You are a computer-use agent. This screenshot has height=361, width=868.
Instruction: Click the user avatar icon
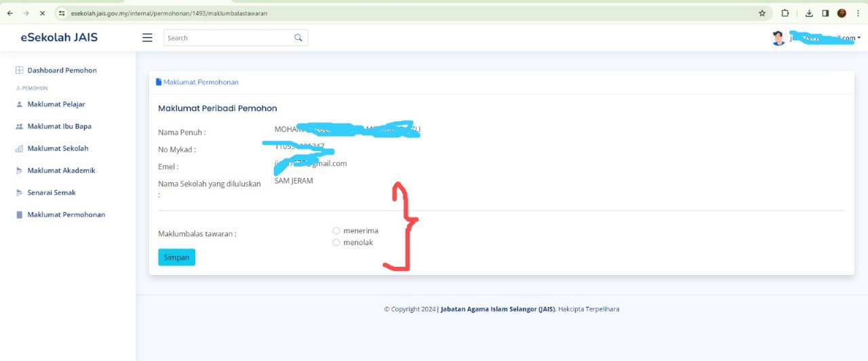(778, 38)
